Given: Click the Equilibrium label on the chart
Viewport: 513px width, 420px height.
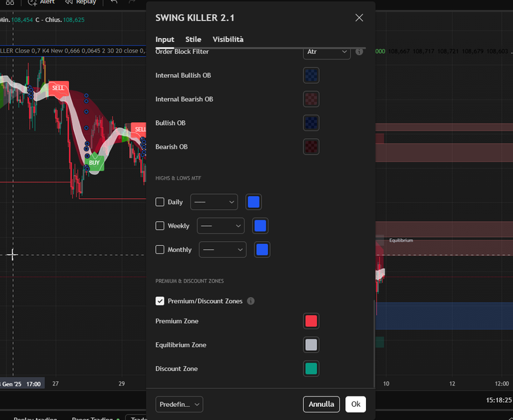Looking at the screenshot, I should (x=400, y=240).
